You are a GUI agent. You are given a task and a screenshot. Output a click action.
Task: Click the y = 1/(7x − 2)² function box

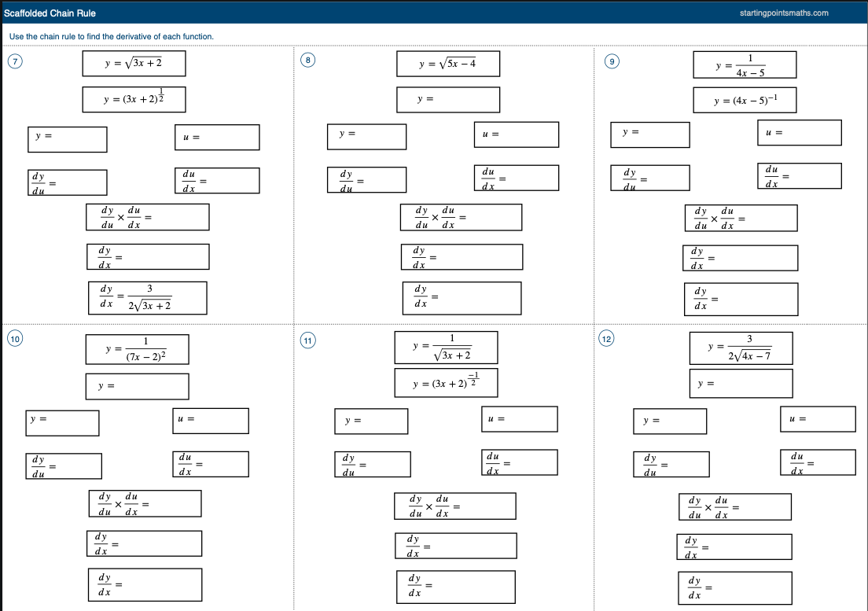click(137, 350)
